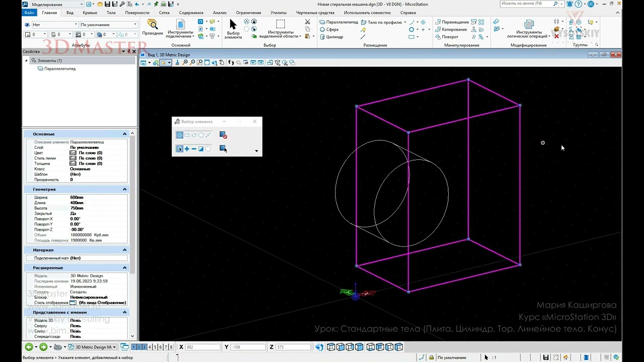Click the Ширина 600mm value field

tap(98, 198)
